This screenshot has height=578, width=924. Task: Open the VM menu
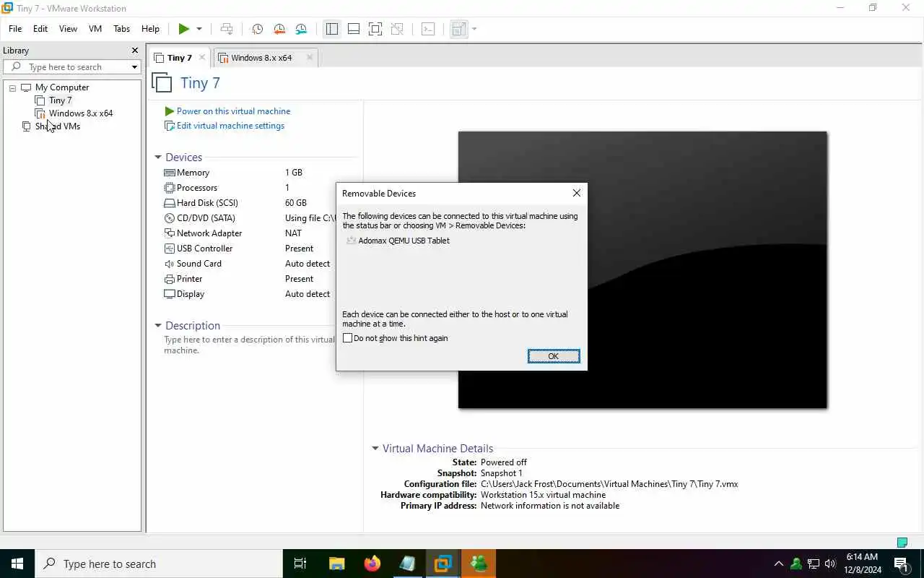coord(95,29)
